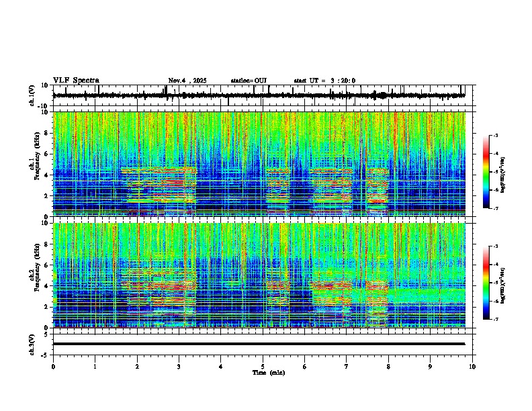Click the "start UT = 3 :20: 0" text
The image size is (532, 411).
pyautogui.click(x=324, y=81)
